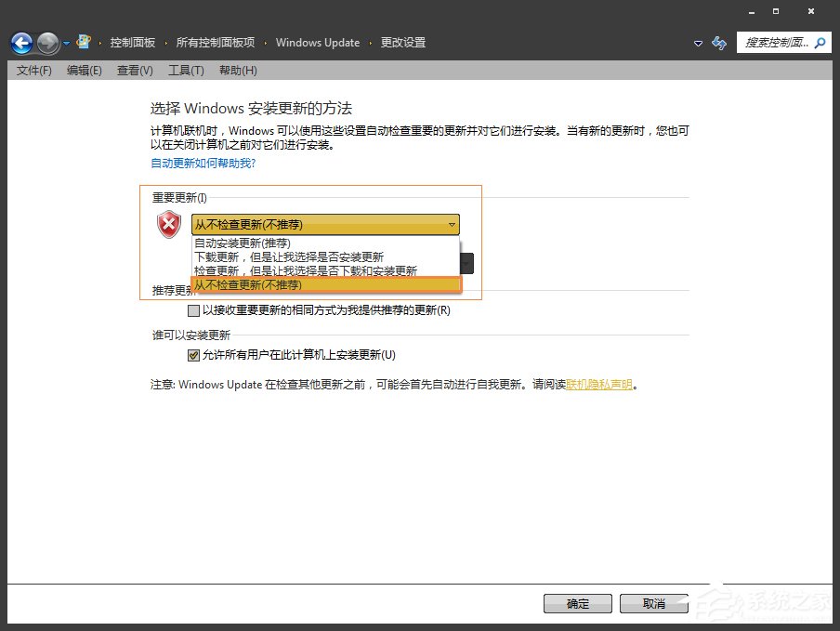
Task: Click the Control Panel icon in the address bar
Action: point(83,41)
